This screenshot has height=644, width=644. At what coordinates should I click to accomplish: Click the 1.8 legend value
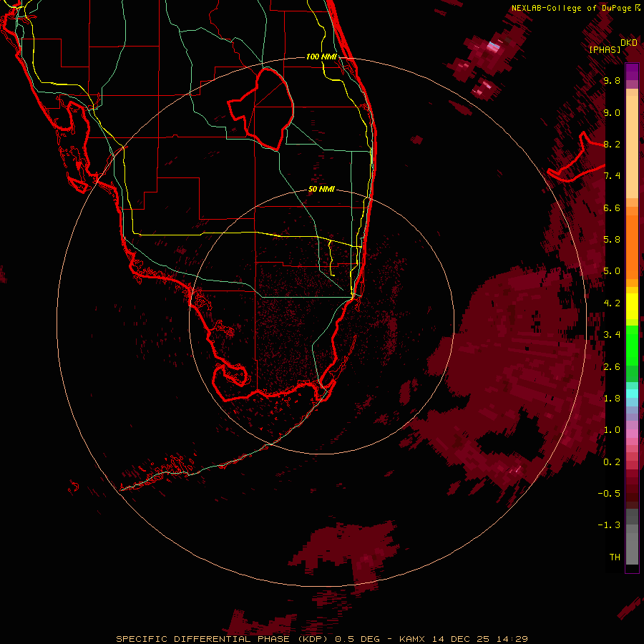(612, 399)
